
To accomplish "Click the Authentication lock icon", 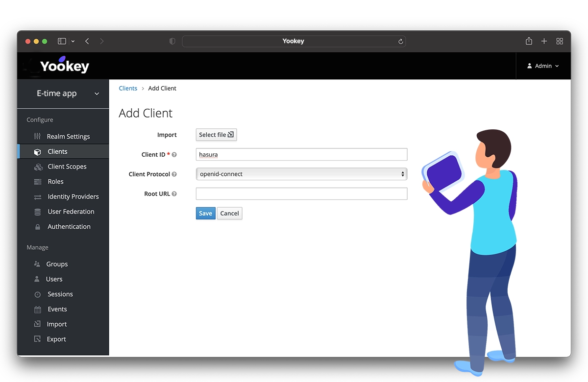I will click(38, 227).
